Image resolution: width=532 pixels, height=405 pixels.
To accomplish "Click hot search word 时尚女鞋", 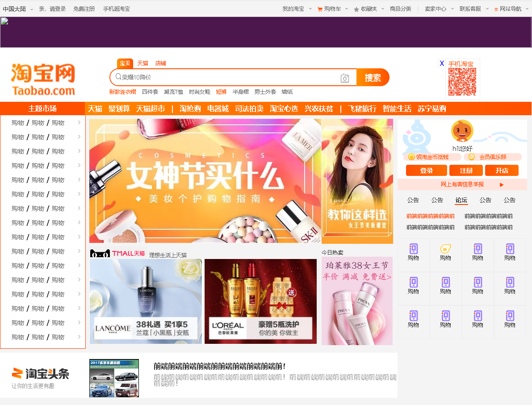I will (200, 92).
